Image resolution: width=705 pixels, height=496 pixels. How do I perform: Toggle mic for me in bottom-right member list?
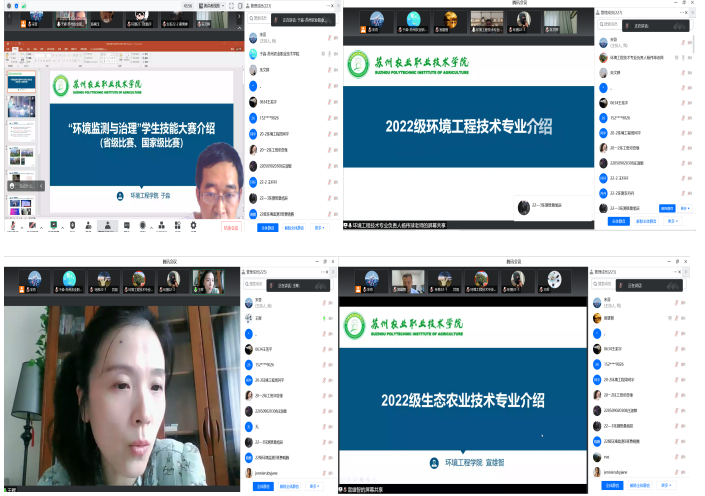tap(677, 457)
